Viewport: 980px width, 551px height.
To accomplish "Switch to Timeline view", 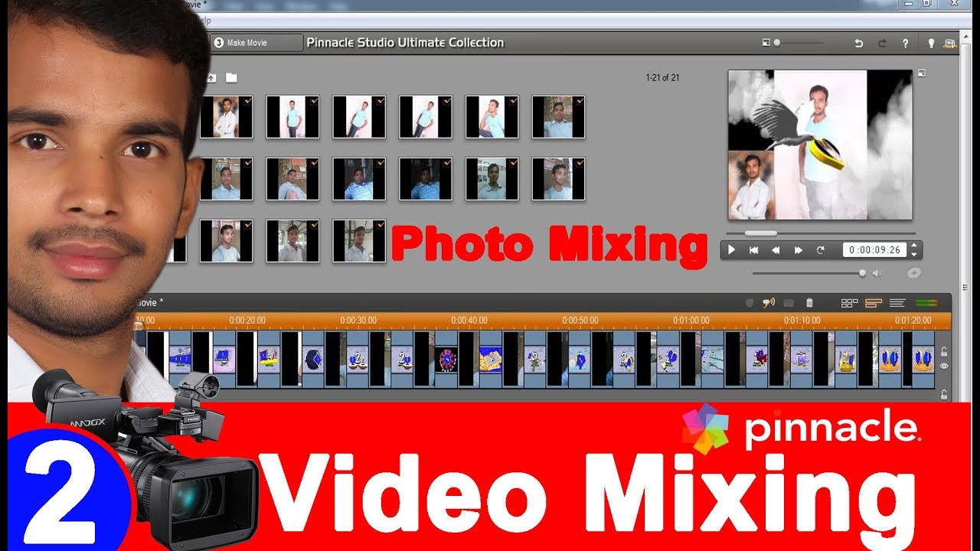I will (x=874, y=303).
